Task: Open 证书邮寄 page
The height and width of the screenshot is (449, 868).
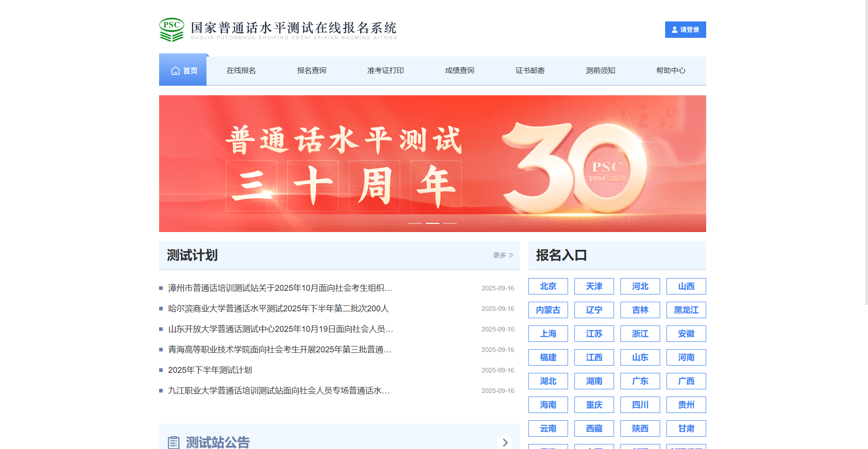Action: (530, 70)
